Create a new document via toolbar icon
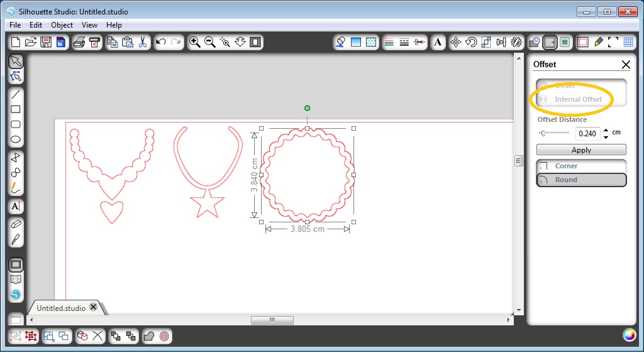644x353 pixels. tap(16, 42)
